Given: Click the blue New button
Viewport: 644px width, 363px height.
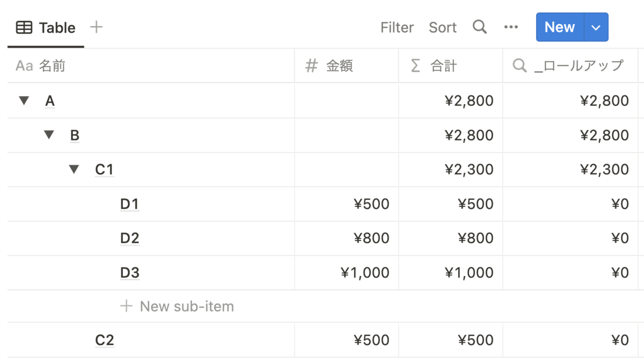Looking at the screenshot, I should click(560, 27).
